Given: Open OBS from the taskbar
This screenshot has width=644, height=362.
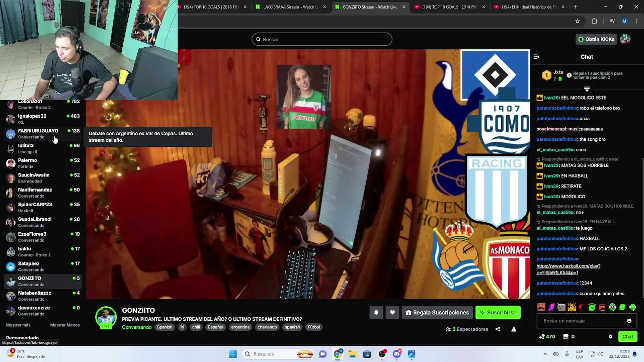Looking at the screenshot, I should pyautogui.click(x=382, y=354).
